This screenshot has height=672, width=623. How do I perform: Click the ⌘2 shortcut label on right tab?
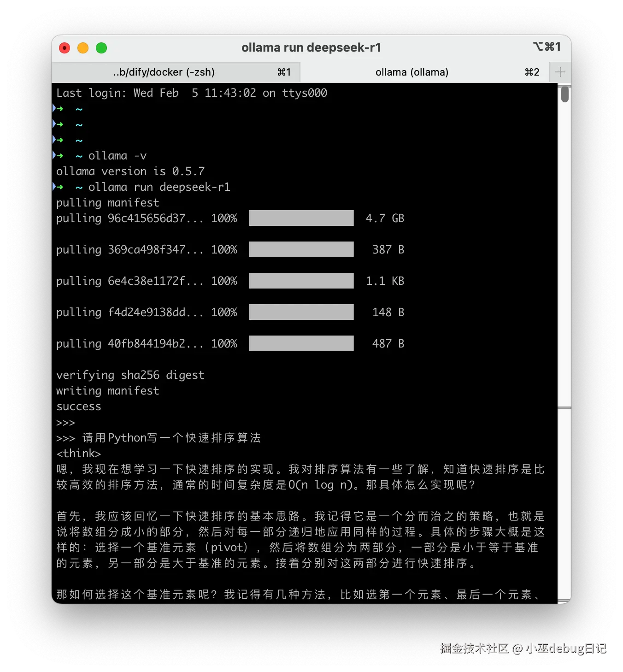pos(532,72)
